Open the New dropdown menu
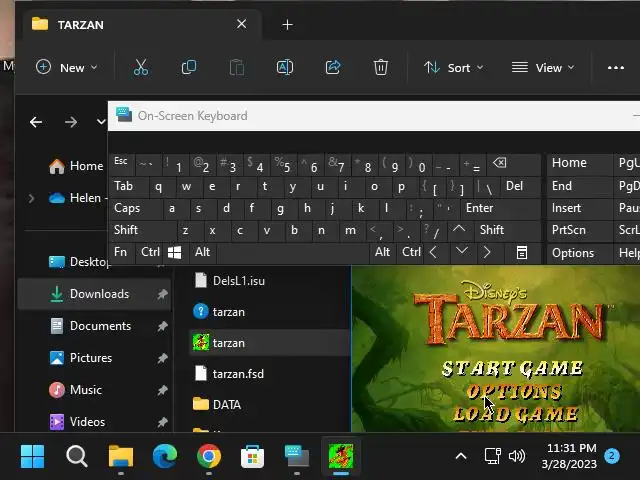Image resolution: width=640 pixels, height=480 pixels. pos(67,67)
